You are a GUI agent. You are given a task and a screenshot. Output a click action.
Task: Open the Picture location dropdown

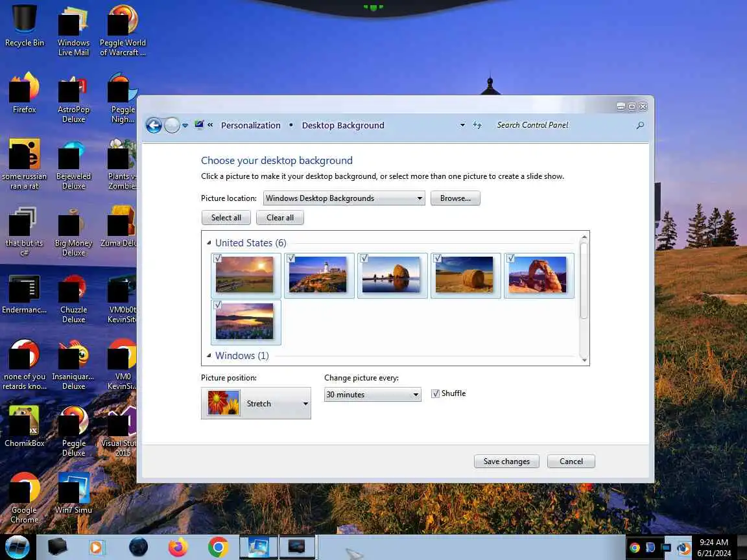coord(344,198)
